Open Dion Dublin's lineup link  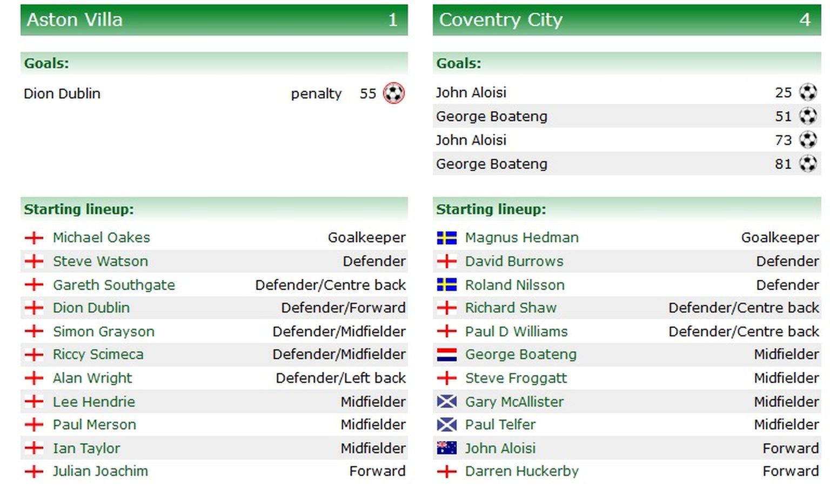[91, 308]
